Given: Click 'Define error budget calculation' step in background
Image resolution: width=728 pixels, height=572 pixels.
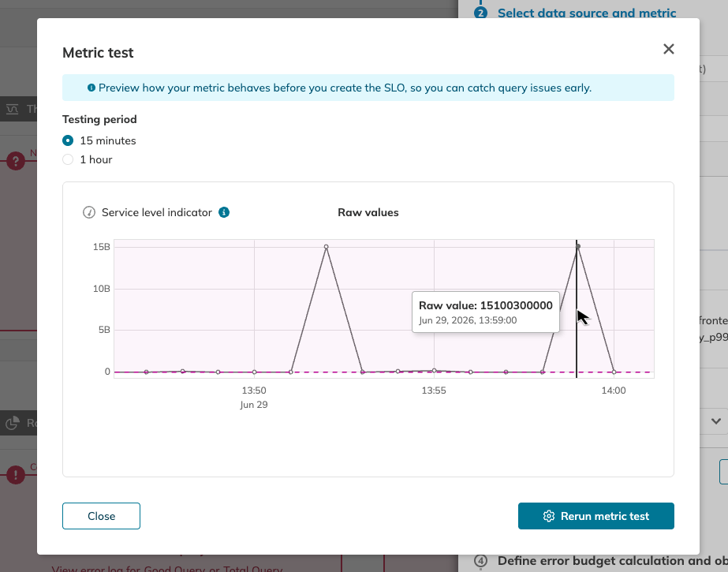Looking at the screenshot, I should (613, 561).
